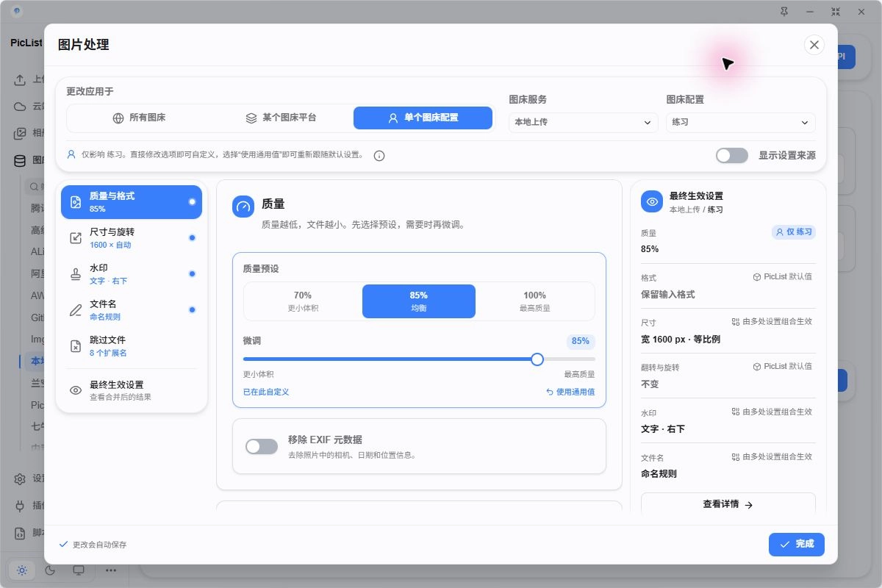Click the PicList app logo in the title bar

tap(17, 12)
